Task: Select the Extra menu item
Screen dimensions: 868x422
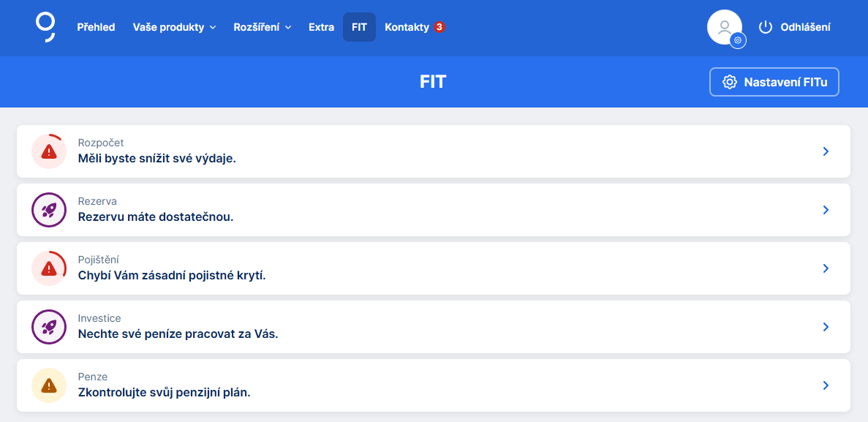Action: pos(321,27)
